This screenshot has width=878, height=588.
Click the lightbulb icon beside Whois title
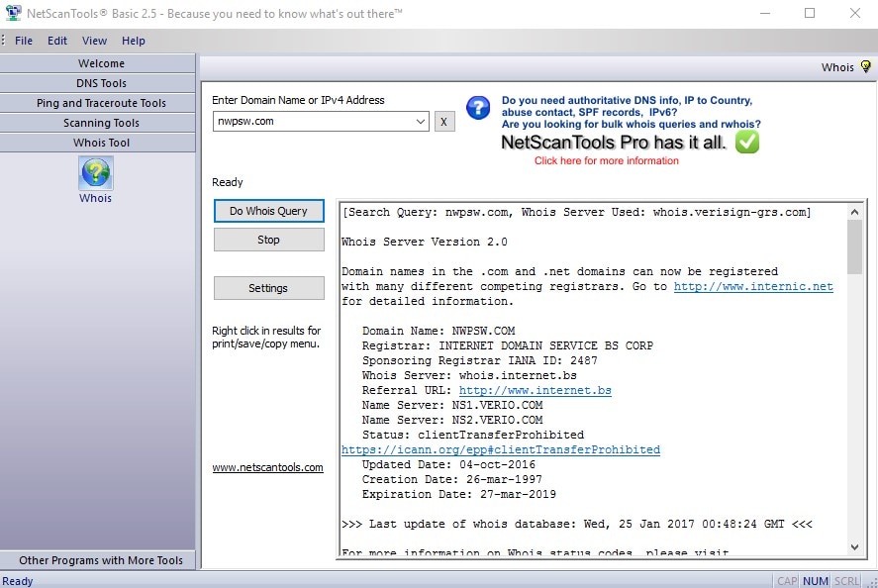pyautogui.click(x=866, y=66)
